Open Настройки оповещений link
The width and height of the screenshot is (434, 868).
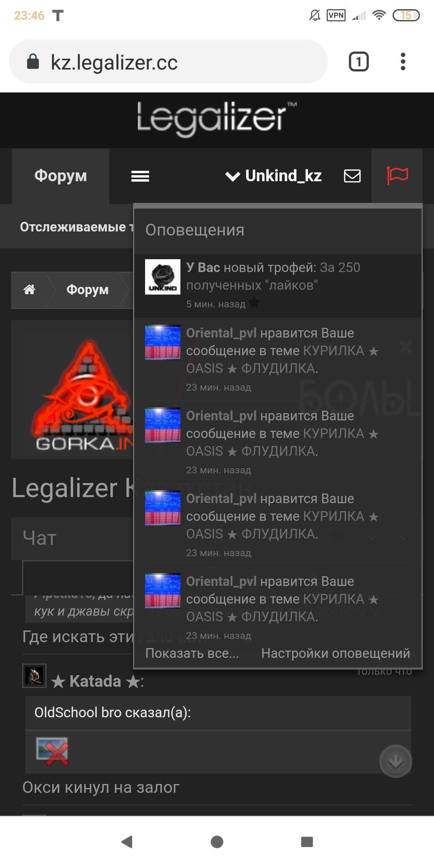[x=336, y=653]
